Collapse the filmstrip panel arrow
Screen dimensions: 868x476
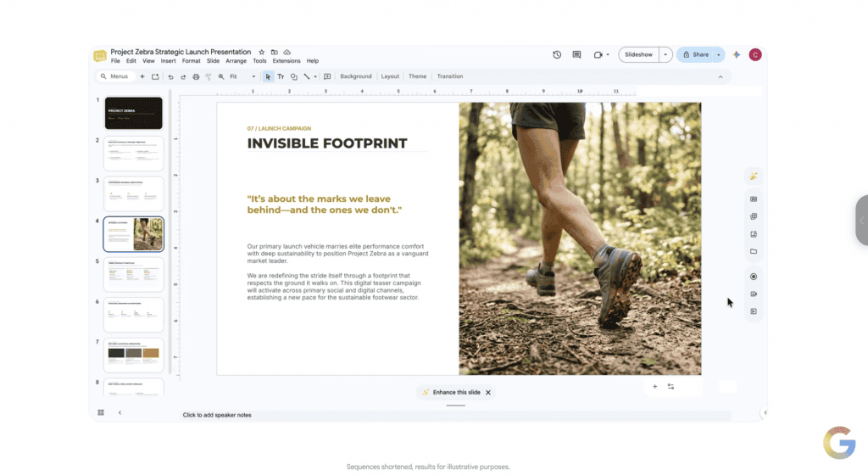[x=120, y=413]
